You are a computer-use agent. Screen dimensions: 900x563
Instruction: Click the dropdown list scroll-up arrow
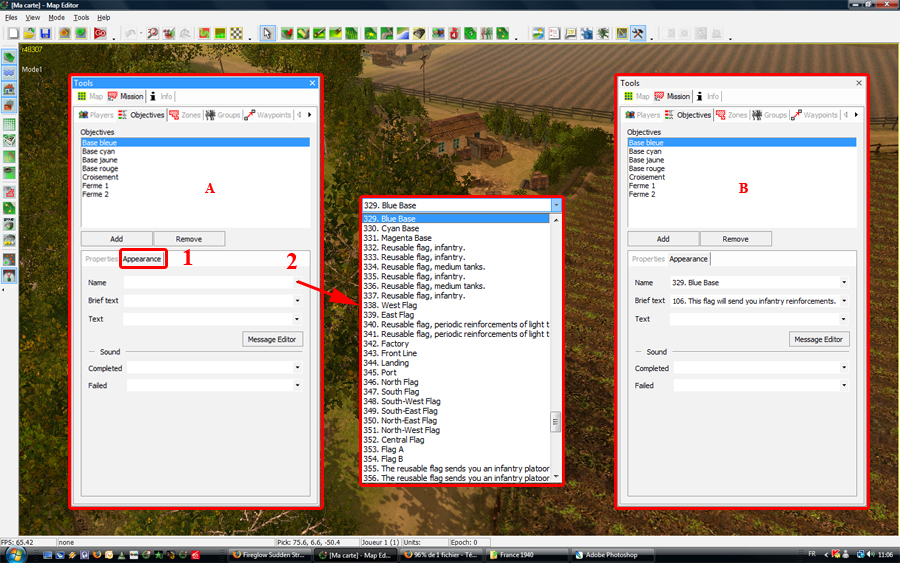coord(555,219)
